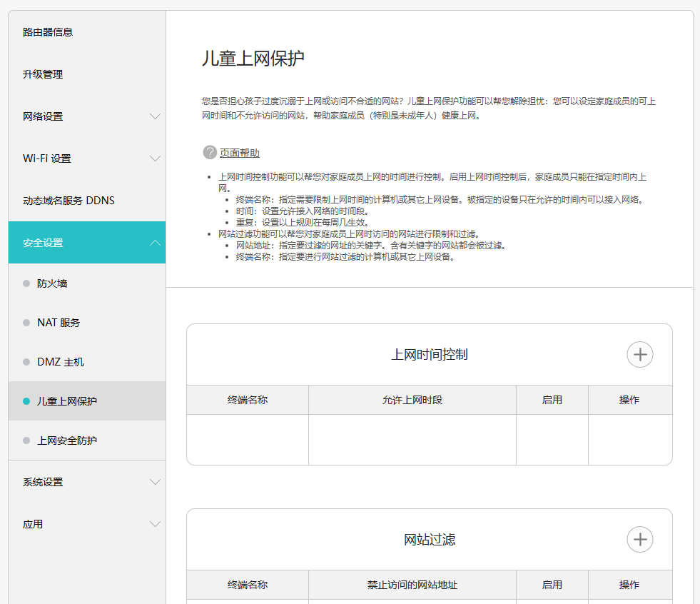Expand the 网络设置 menu chevron
The image size is (700, 604).
(x=155, y=116)
